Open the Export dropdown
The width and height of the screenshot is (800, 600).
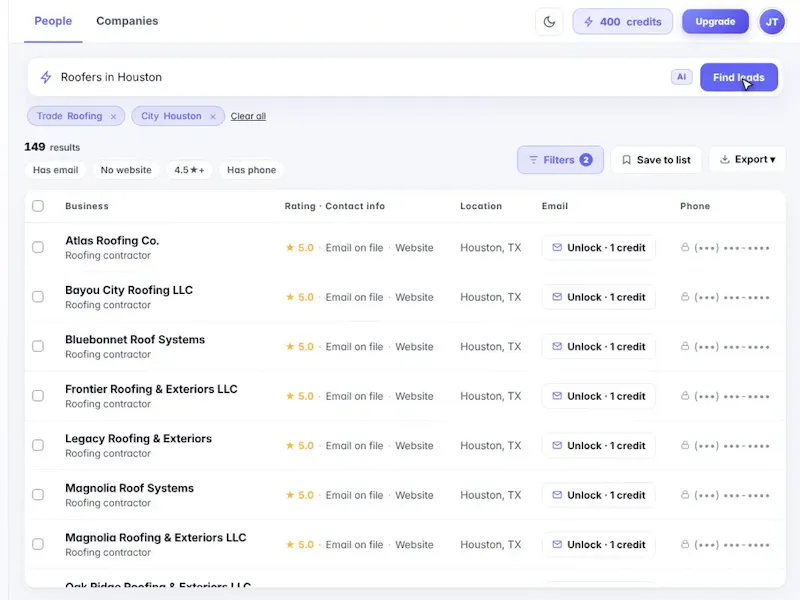(x=747, y=160)
